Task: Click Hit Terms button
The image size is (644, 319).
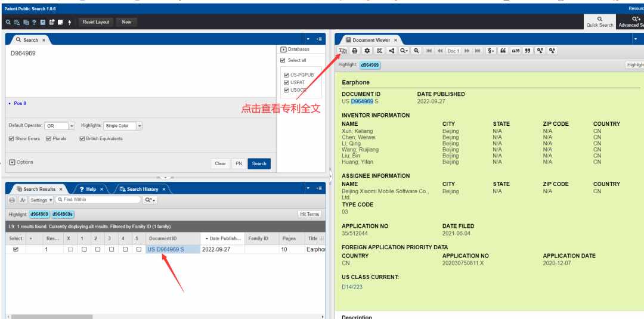Action: click(309, 214)
